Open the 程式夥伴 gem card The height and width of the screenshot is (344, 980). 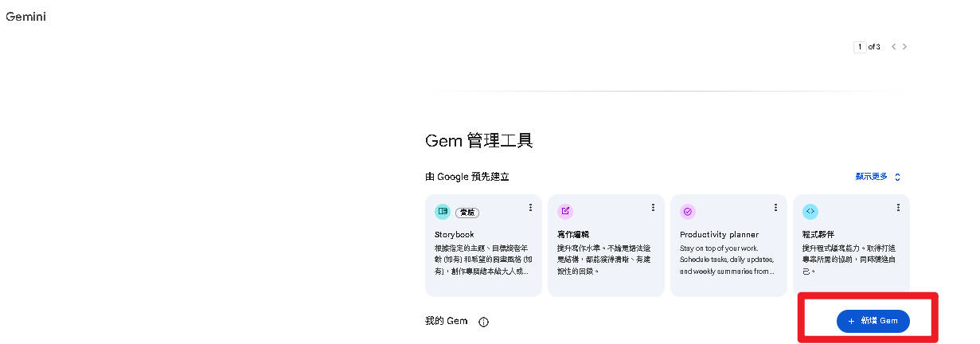851,245
